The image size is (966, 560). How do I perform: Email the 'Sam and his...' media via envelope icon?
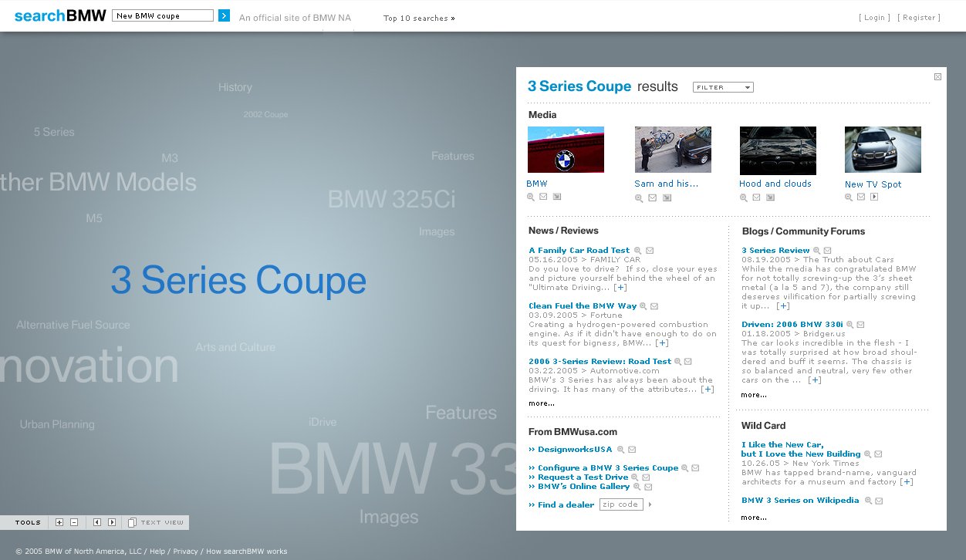pos(651,197)
